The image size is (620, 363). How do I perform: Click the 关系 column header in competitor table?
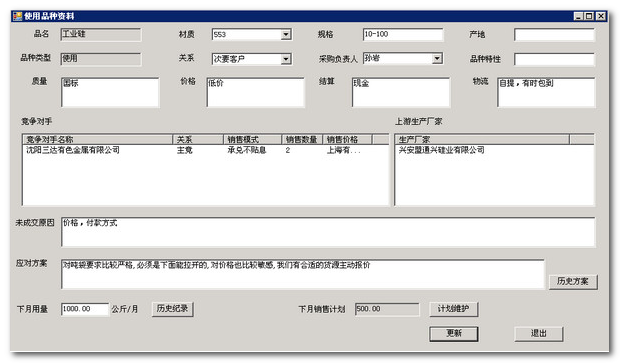click(198, 139)
